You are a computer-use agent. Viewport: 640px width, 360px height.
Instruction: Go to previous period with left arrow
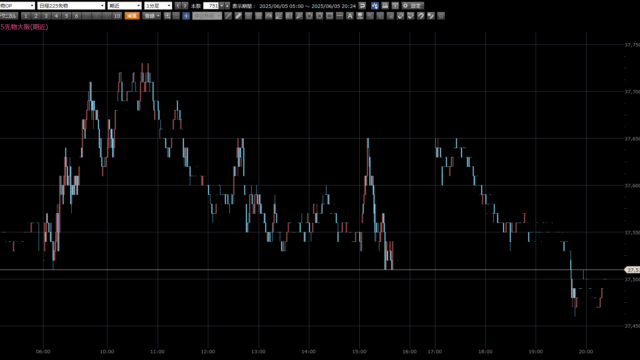[x=178, y=6]
